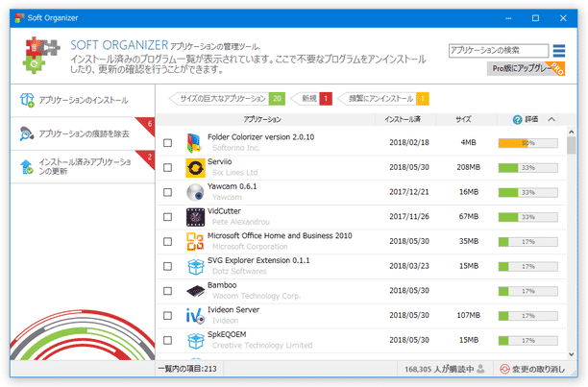This screenshot has height=387, width=588.
Task: Click the 67MB size value
Action: pyautogui.click(x=469, y=217)
